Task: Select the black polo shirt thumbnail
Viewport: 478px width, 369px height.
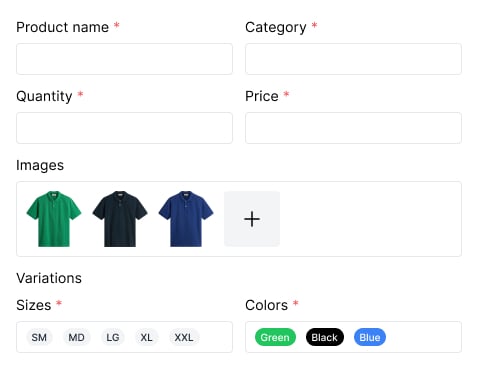Action: 120,219
